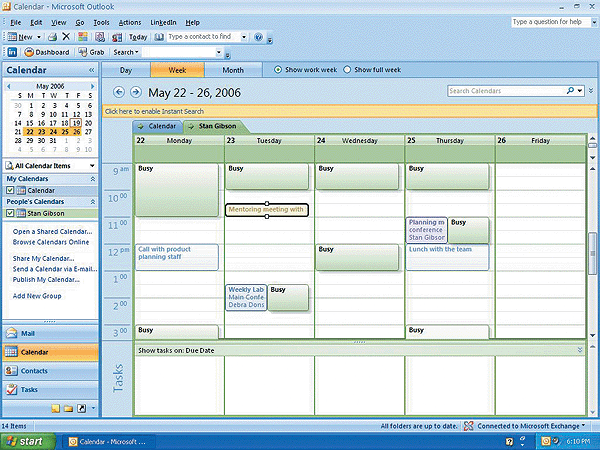Select Lunch with the team appointment

[447, 257]
